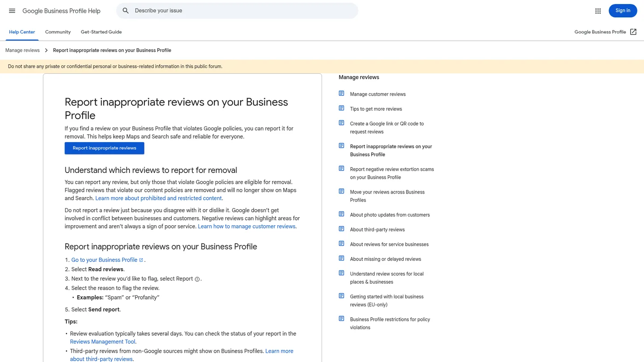Click the article icon beside Manage customer reviews
The image size is (644, 362).
[341, 93]
